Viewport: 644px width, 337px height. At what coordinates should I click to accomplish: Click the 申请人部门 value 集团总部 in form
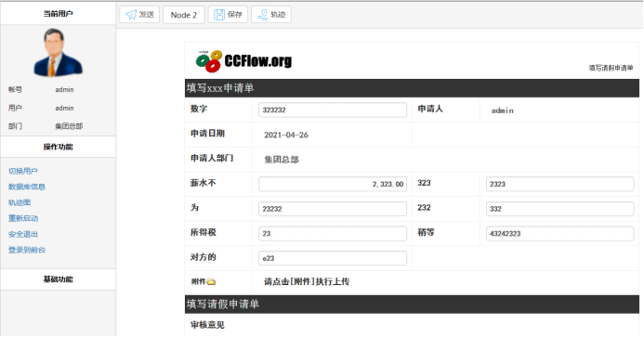coord(282,160)
